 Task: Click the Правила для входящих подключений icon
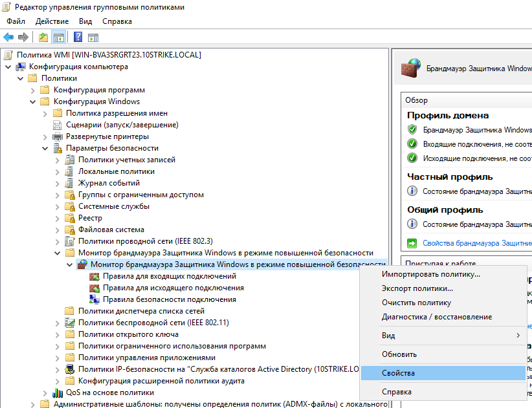point(94,277)
